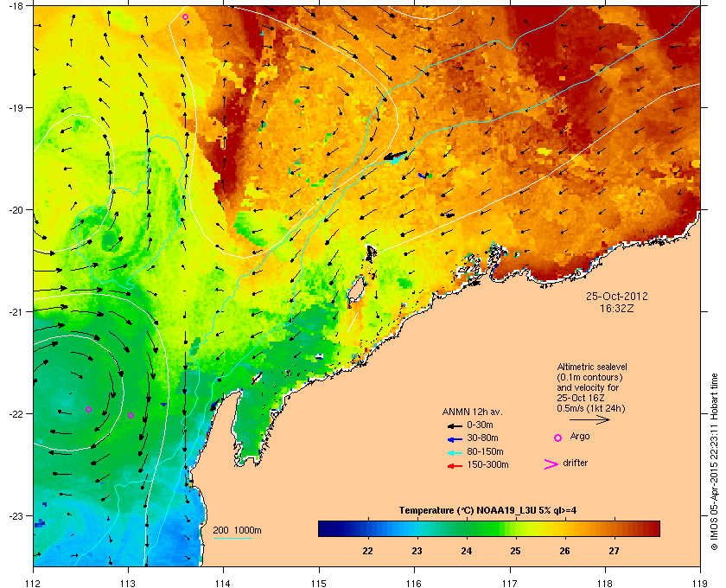Click the longitude axis label 115

coord(319,583)
